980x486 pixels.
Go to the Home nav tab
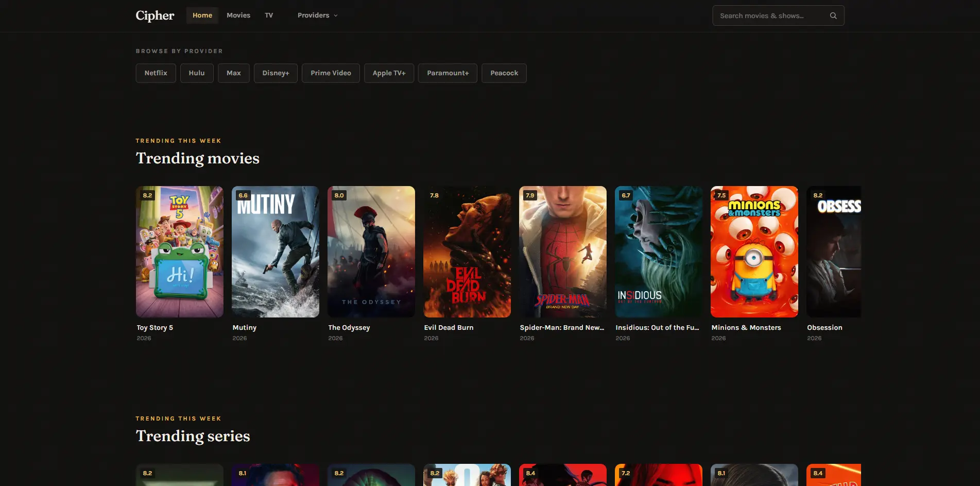[202, 15]
